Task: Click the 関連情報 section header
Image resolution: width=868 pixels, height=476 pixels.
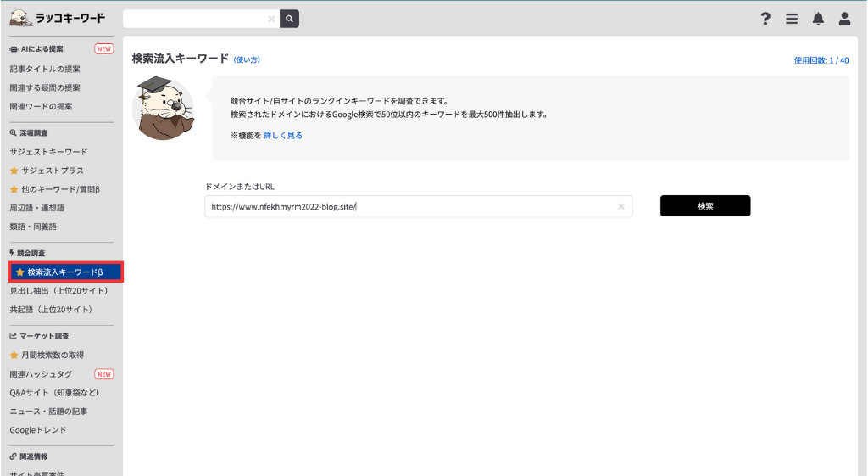Action: point(29,456)
